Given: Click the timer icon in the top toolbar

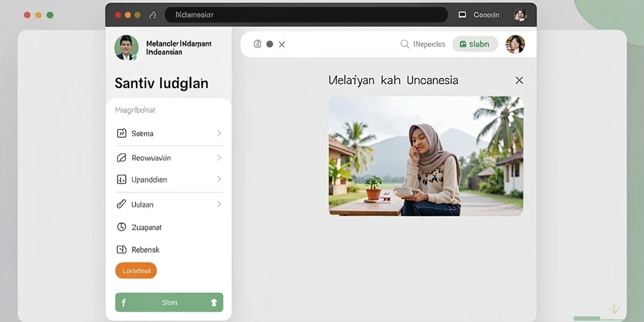Looking at the screenshot, I should [x=257, y=44].
